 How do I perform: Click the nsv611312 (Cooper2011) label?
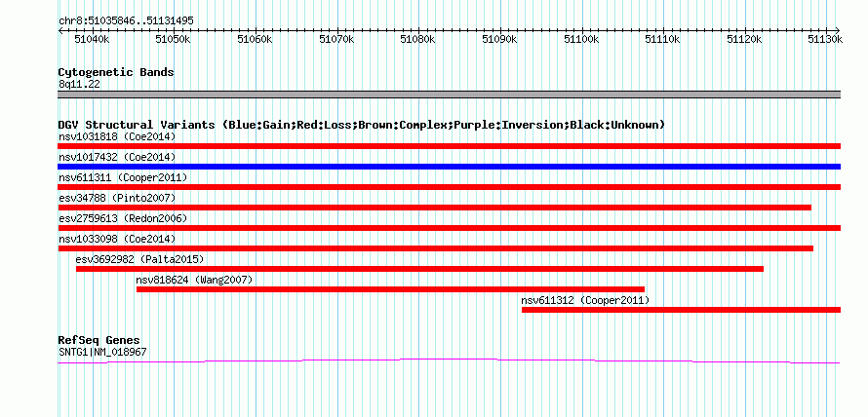585,300
